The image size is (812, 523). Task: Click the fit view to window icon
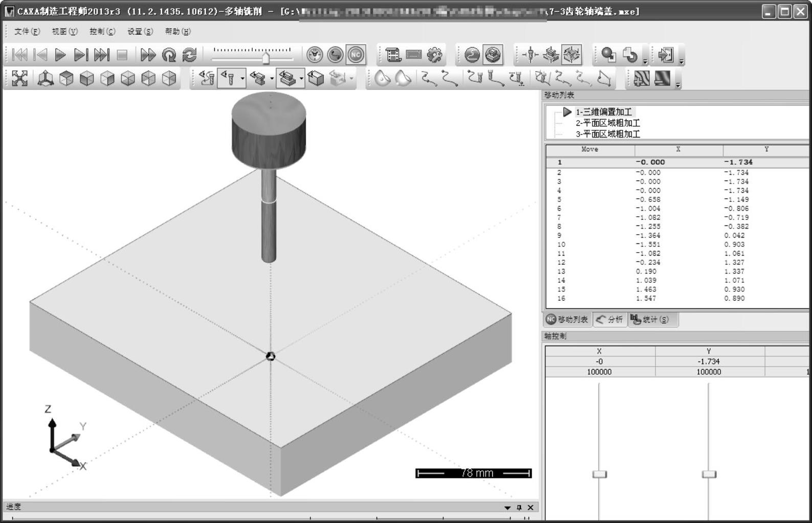[x=19, y=78]
